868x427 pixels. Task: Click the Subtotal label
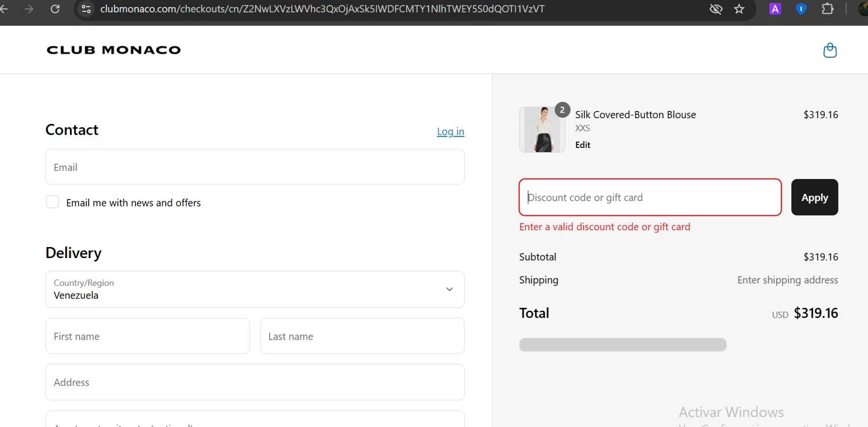click(538, 257)
